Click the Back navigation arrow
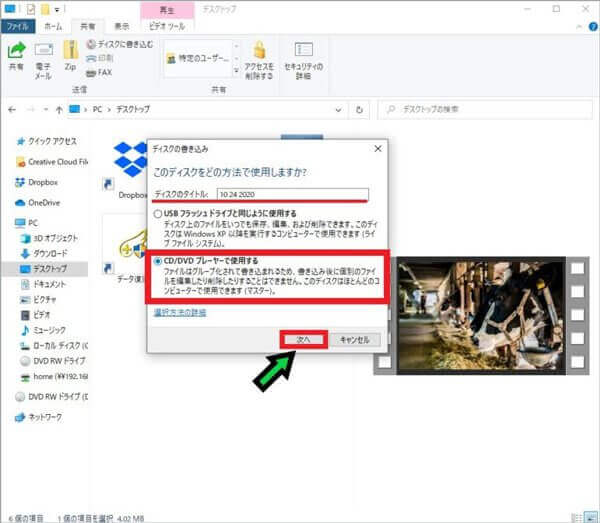This screenshot has width=600, height=523. tap(12, 110)
